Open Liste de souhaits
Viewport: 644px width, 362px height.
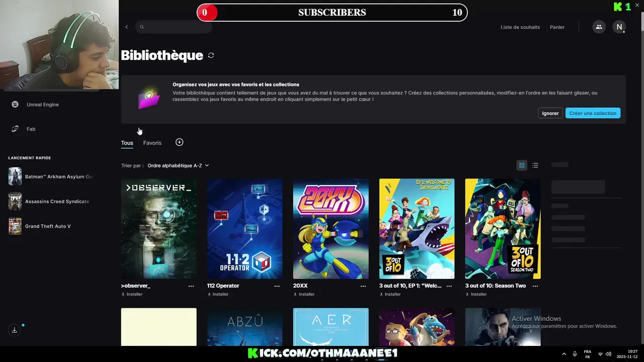[x=520, y=27]
